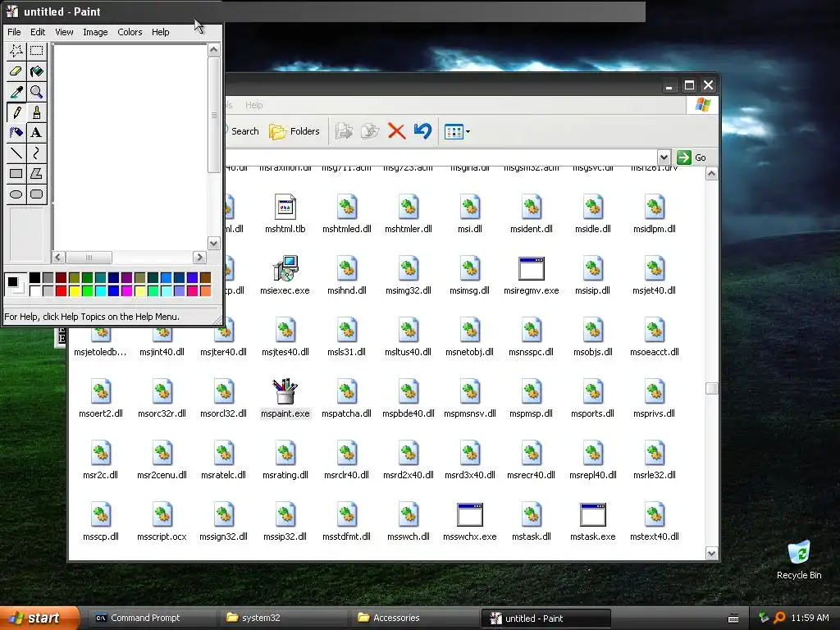Screen dimensions: 840x630
Task: Open the Help menu in Paint
Action: pos(160,32)
